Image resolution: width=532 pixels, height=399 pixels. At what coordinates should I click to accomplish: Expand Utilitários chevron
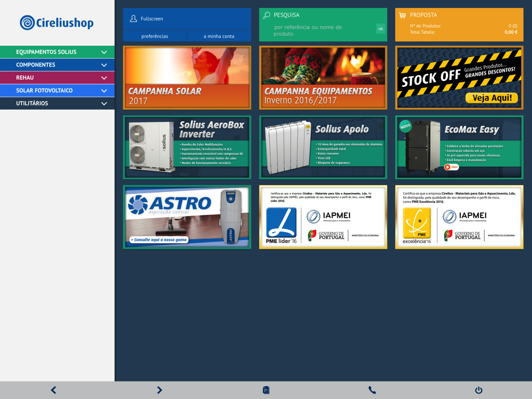click(x=104, y=104)
